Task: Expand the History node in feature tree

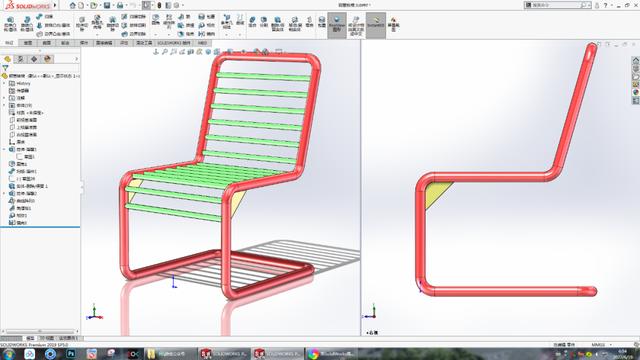Action: point(4,83)
